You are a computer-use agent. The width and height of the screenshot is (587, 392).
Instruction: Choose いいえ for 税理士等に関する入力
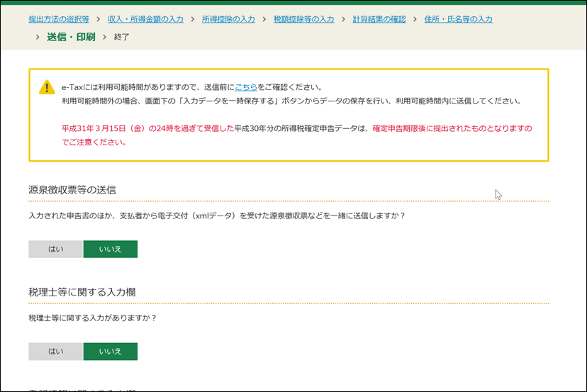click(111, 352)
